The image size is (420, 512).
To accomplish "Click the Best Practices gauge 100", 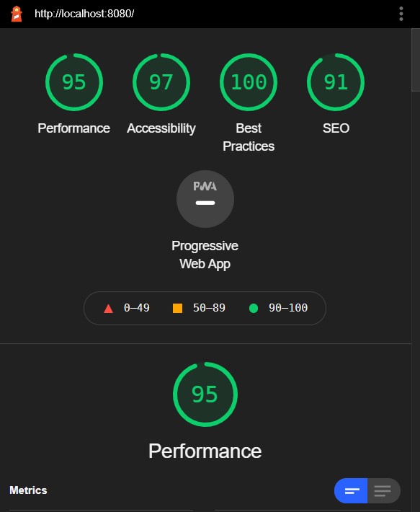I will pyautogui.click(x=249, y=82).
